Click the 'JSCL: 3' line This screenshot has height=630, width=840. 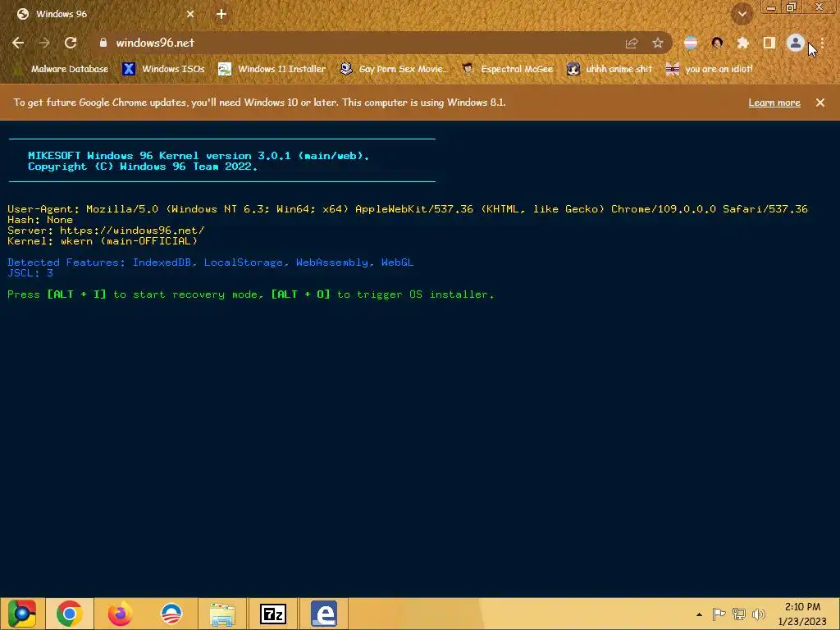(x=30, y=272)
